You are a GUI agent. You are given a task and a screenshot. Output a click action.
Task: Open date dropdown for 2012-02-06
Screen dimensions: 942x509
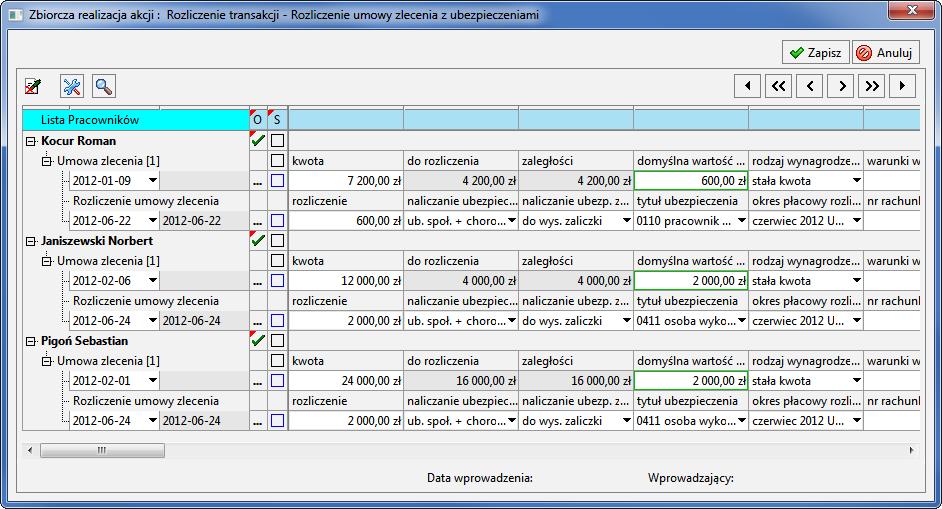pos(153,281)
